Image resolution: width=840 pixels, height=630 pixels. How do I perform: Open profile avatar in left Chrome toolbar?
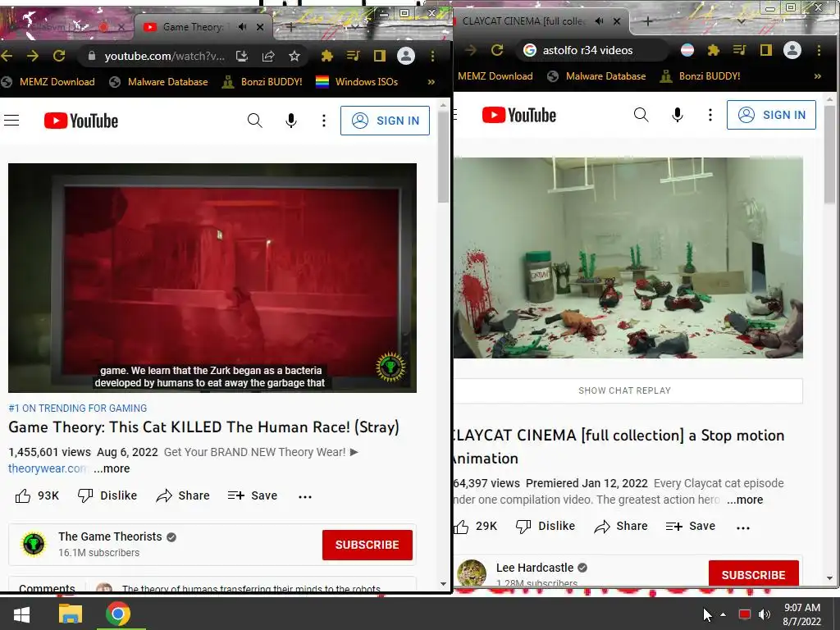click(405, 56)
